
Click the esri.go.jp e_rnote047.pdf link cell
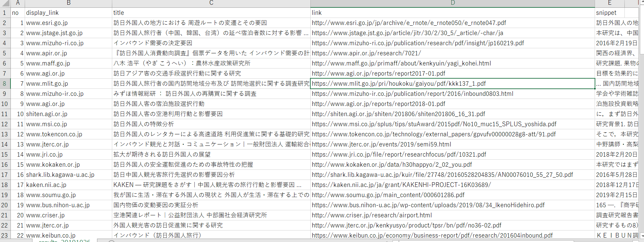tap(453, 23)
